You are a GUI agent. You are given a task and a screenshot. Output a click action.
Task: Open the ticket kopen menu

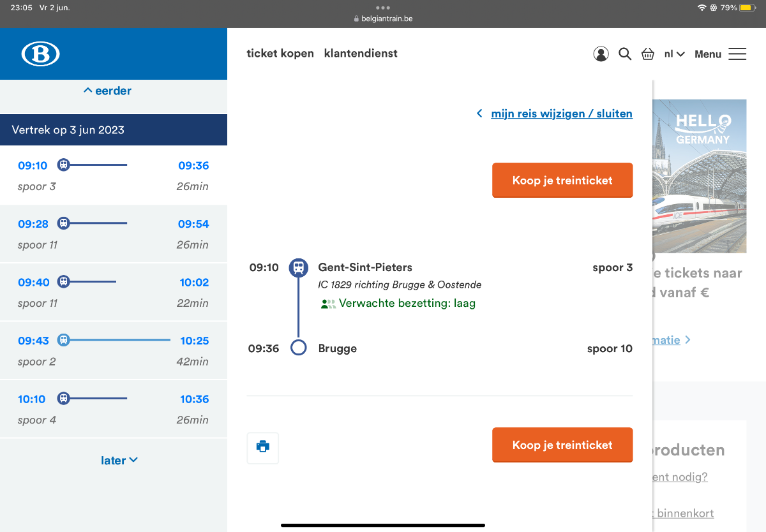tap(280, 54)
